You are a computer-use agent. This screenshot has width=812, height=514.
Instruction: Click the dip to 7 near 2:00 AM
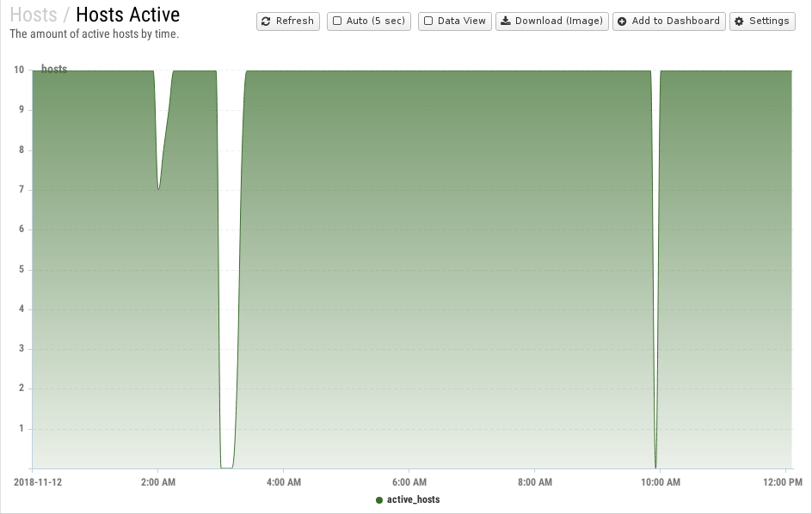tap(158, 189)
